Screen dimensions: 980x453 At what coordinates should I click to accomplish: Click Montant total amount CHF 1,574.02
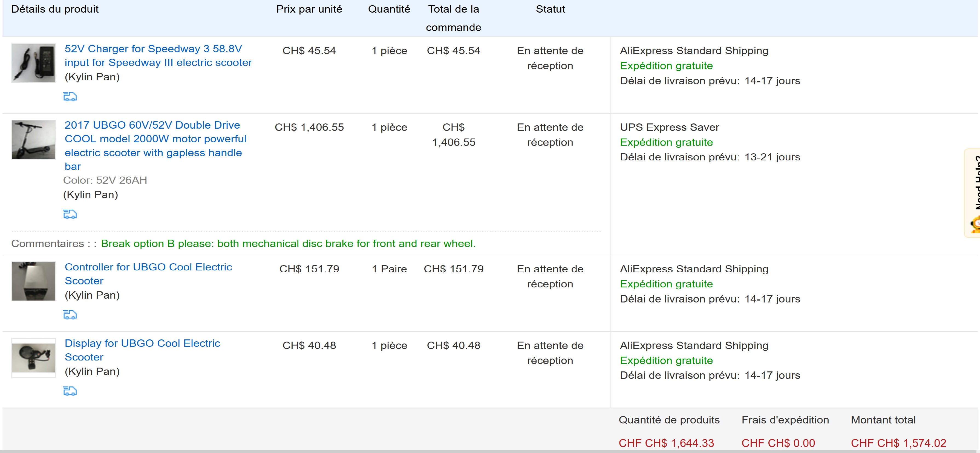point(899,443)
